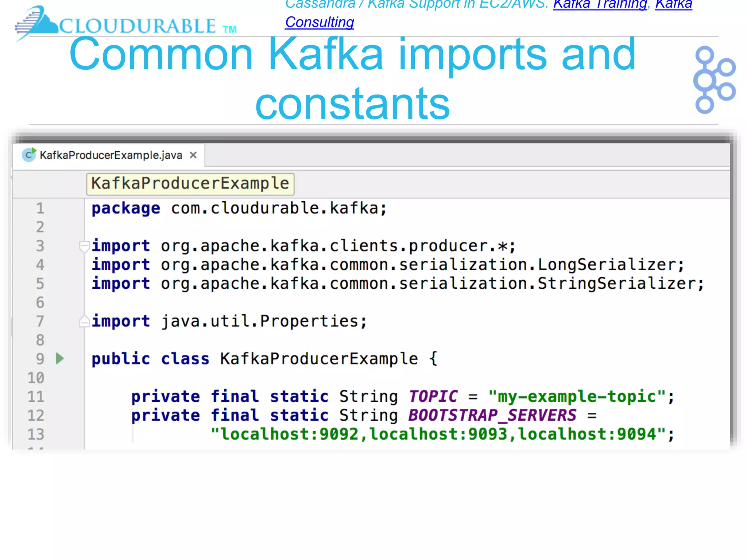Select the KafkaProducerExample.java tab
The height and width of the screenshot is (560, 747).
point(111,155)
